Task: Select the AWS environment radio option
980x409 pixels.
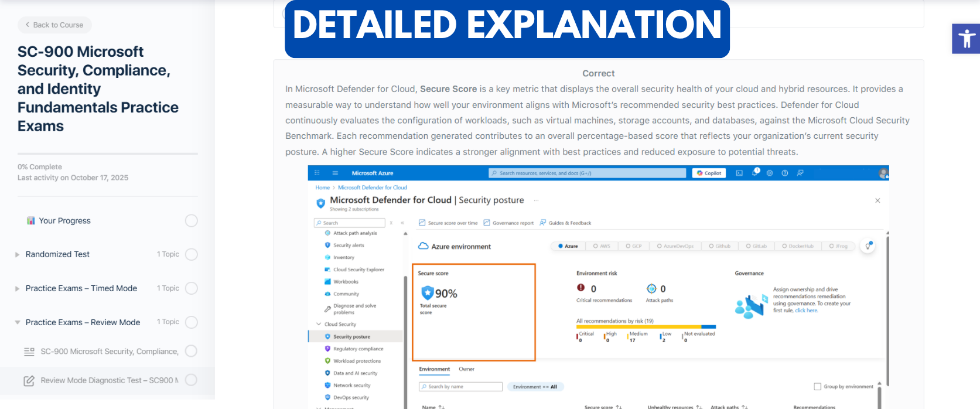Action: (602, 246)
